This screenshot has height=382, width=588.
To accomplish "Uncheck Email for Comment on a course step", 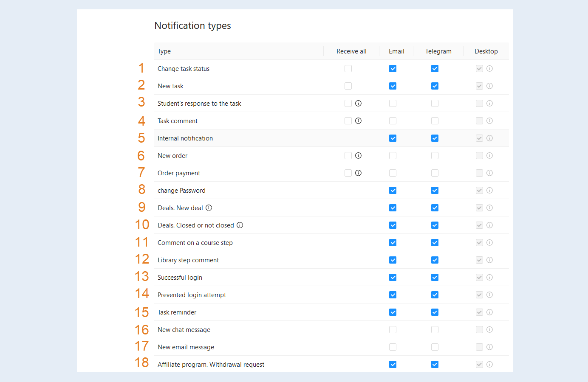I will click(x=393, y=242).
